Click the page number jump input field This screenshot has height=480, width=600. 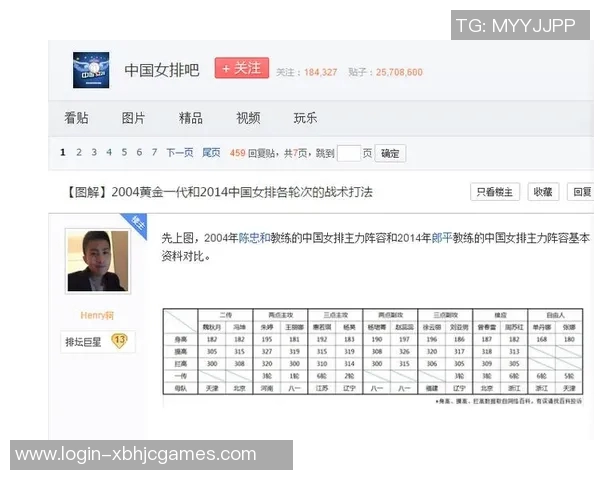coord(348,153)
